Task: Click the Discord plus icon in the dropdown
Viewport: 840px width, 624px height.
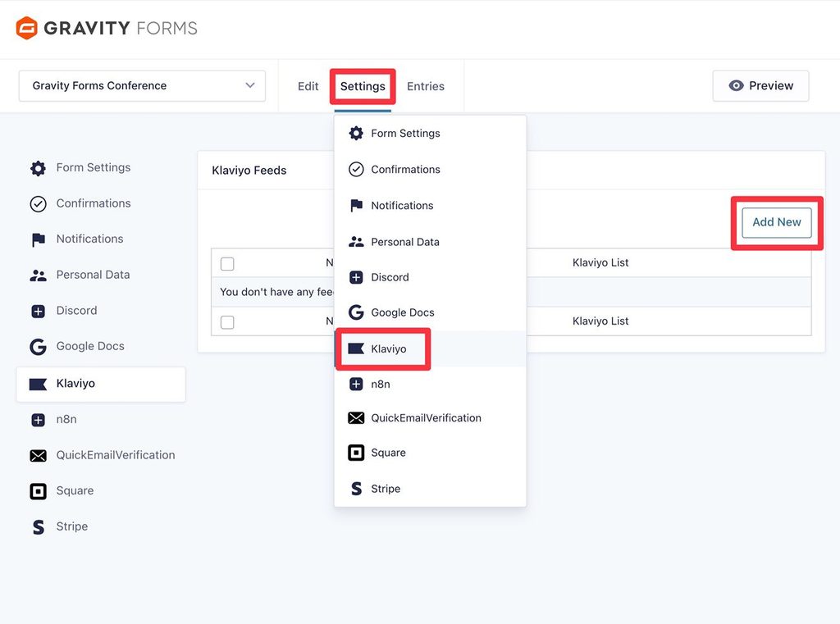Action: 356,277
